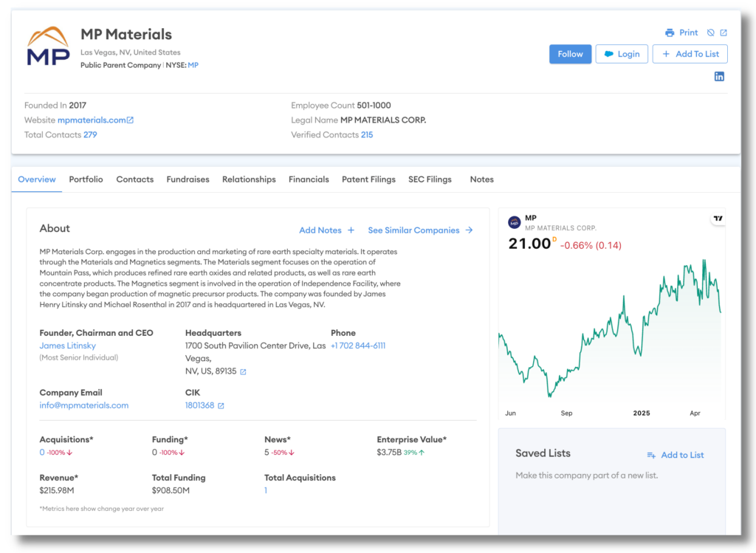Image resolution: width=756 pixels, height=553 pixels.
Task: Click the 2025 label on chart axis
Action: click(x=642, y=413)
